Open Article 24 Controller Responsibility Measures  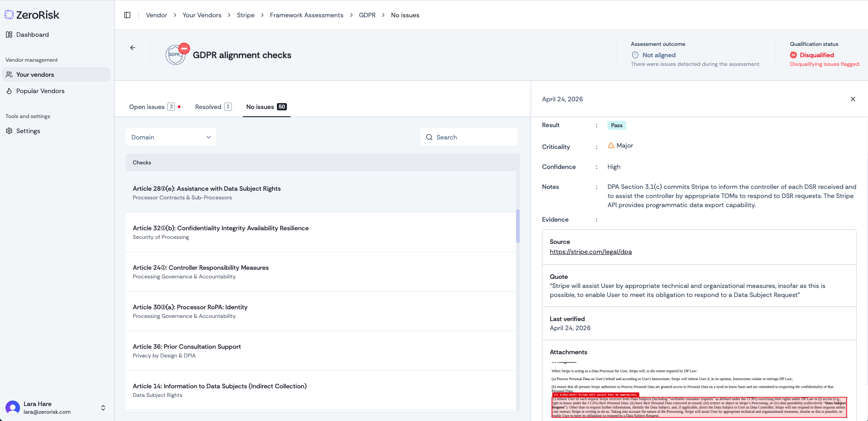(x=321, y=272)
